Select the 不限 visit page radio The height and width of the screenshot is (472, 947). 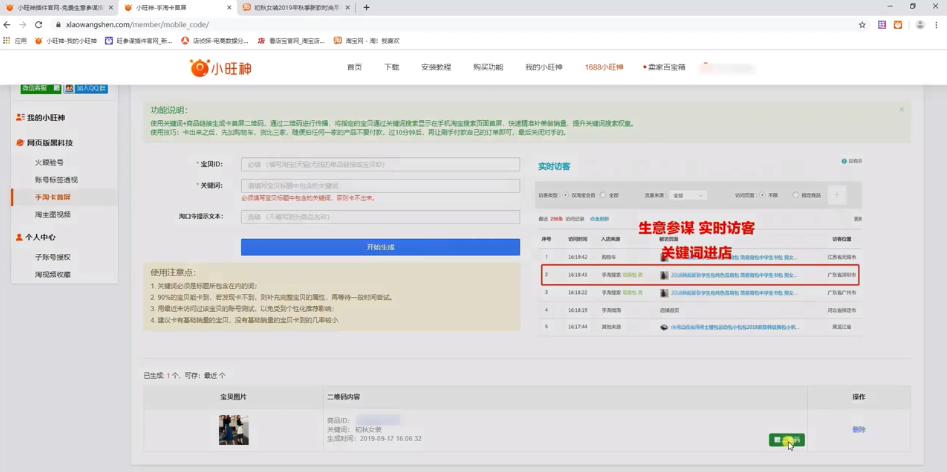coord(762,195)
